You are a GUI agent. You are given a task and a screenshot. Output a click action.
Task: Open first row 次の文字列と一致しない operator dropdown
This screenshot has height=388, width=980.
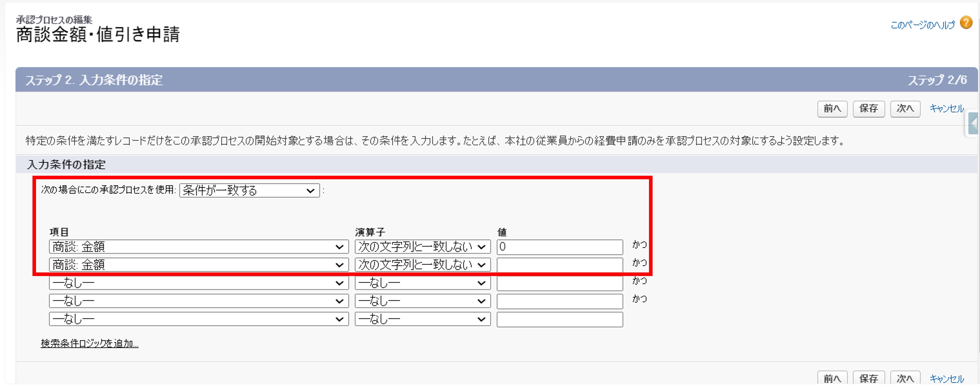[x=422, y=247]
